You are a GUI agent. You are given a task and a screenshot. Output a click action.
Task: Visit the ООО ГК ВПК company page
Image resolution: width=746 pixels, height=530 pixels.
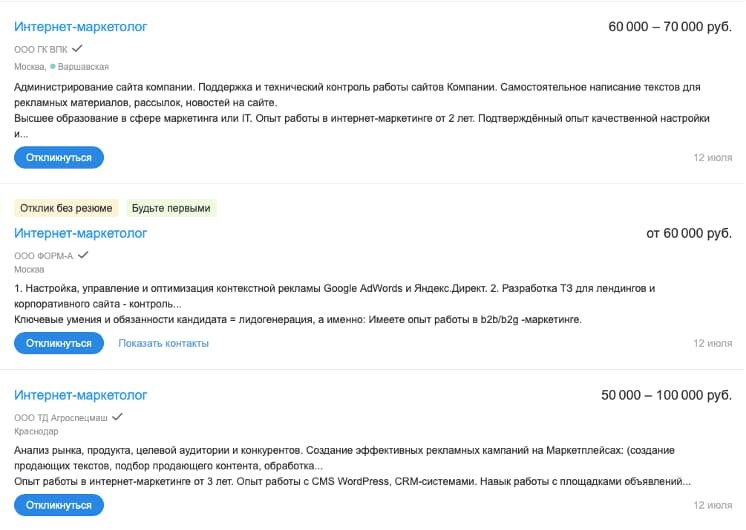click(41, 49)
